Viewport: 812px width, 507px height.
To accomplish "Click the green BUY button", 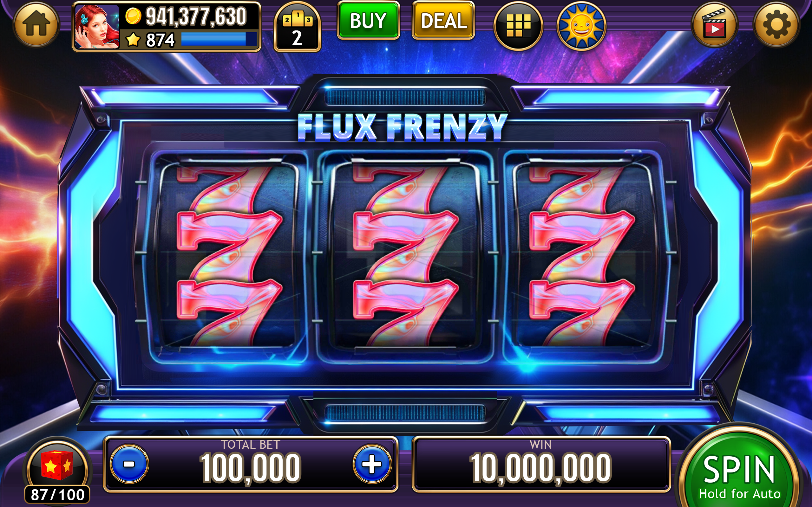I will (x=368, y=21).
